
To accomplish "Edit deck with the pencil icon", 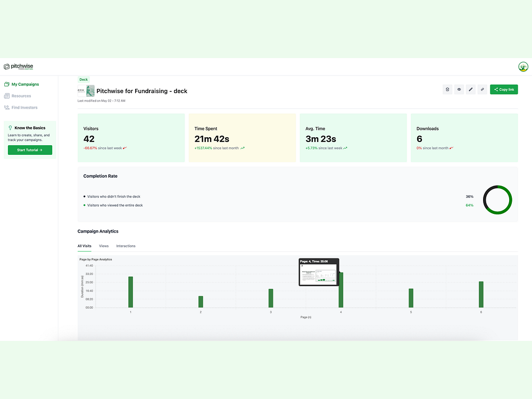I will (470, 89).
